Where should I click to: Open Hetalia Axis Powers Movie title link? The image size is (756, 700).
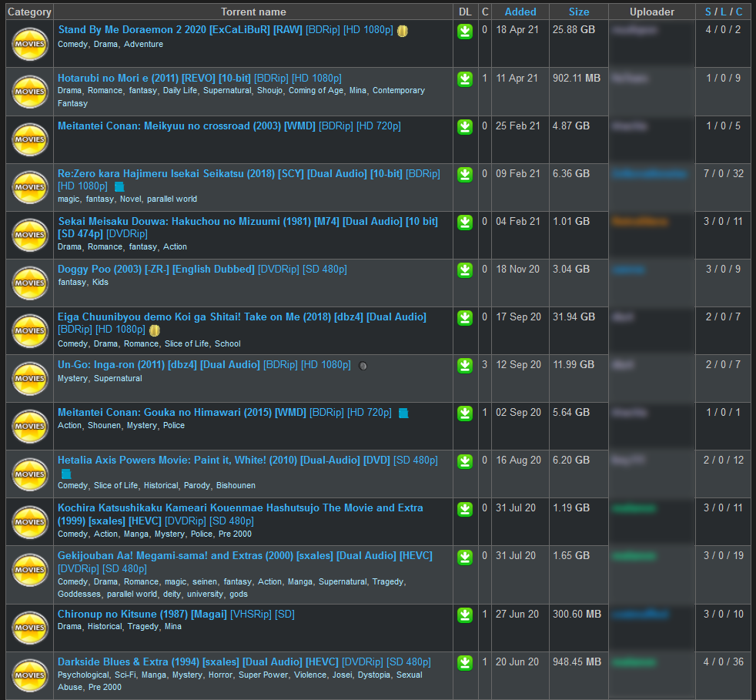click(x=248, y=461)
